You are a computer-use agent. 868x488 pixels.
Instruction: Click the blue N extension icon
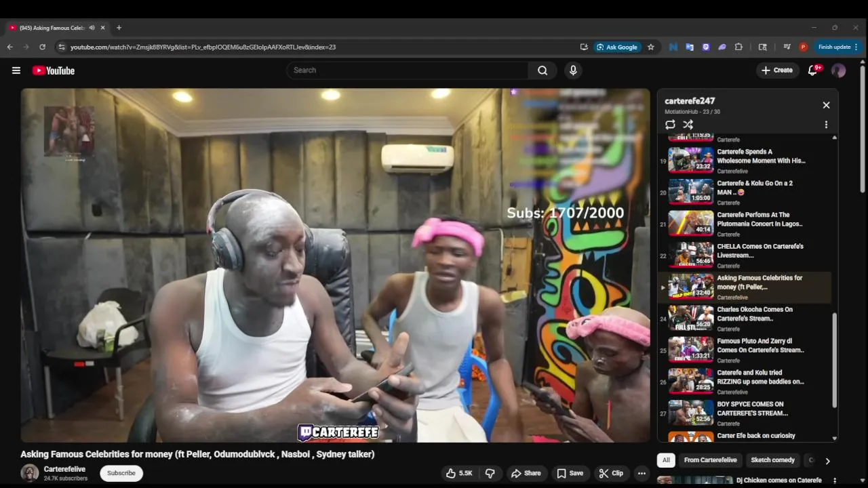[673, 47]
